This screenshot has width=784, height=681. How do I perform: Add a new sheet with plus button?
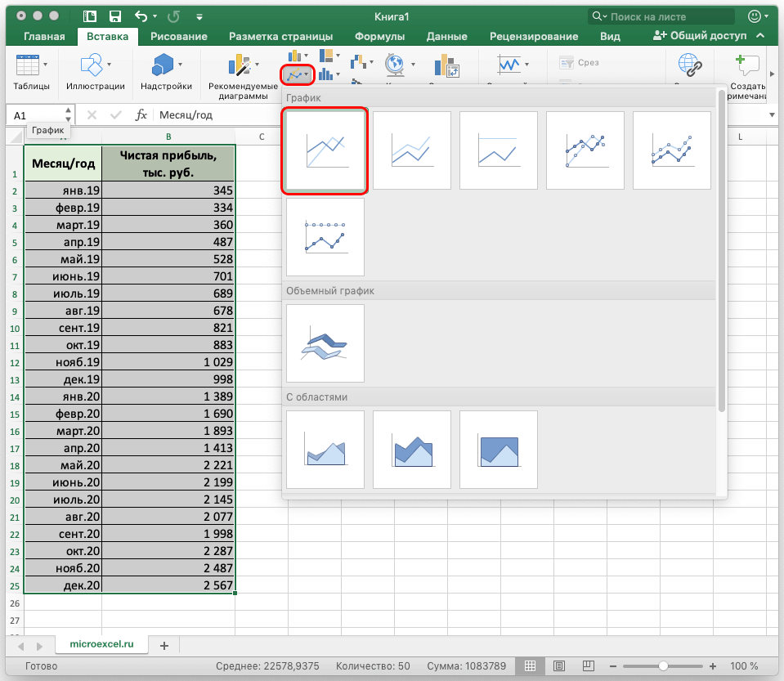[x=164, y=646]
